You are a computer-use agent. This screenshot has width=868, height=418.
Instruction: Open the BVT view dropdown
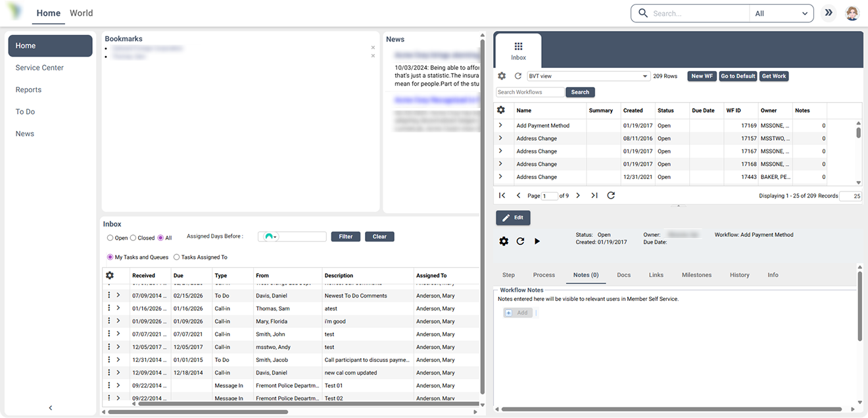(x=589, y=76)
